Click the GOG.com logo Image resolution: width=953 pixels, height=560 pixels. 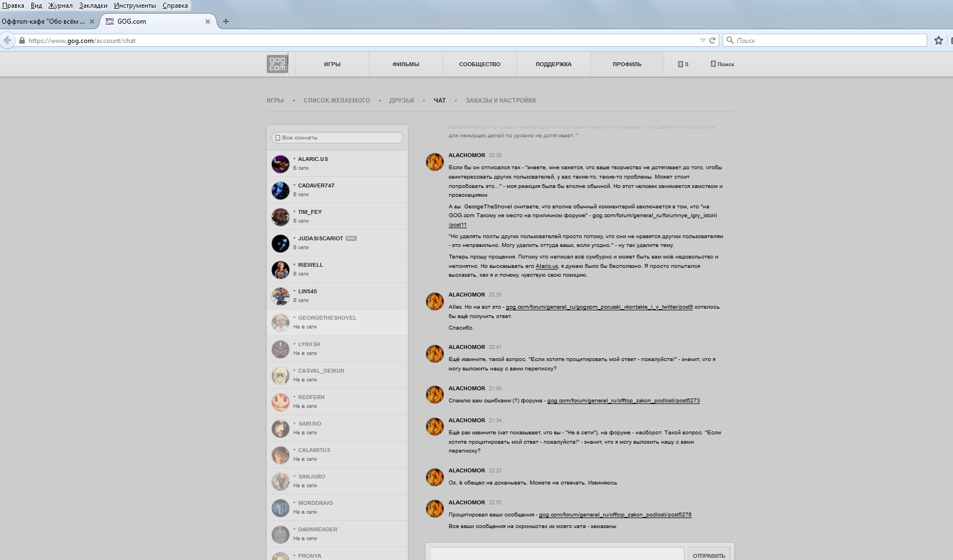click(x=277, y=64)
